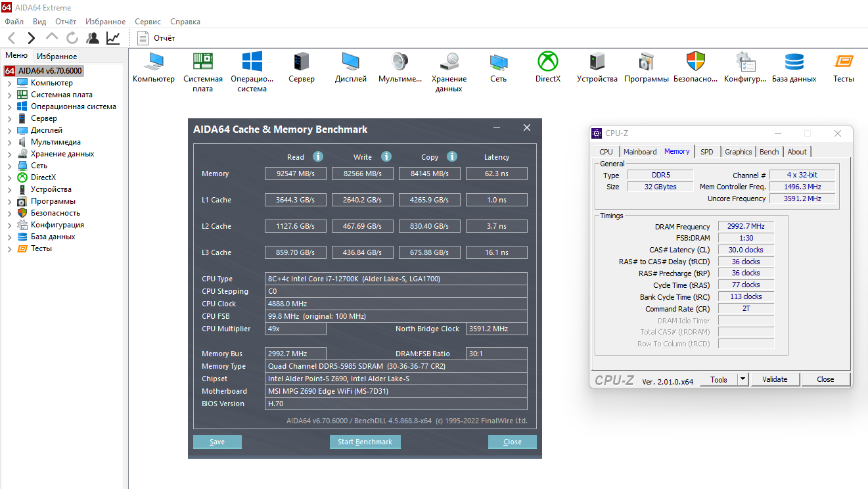Open the Операционная система icon in main pane
Screen dimensions: 868x489
(252, 62)
